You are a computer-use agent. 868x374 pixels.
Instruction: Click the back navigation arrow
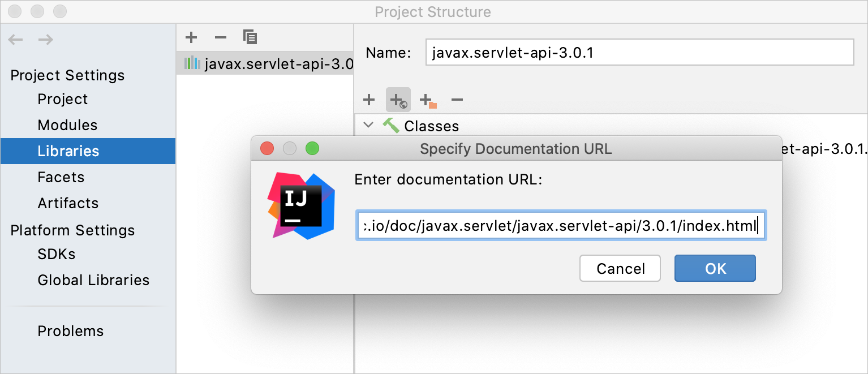click(x=15, y=40)
